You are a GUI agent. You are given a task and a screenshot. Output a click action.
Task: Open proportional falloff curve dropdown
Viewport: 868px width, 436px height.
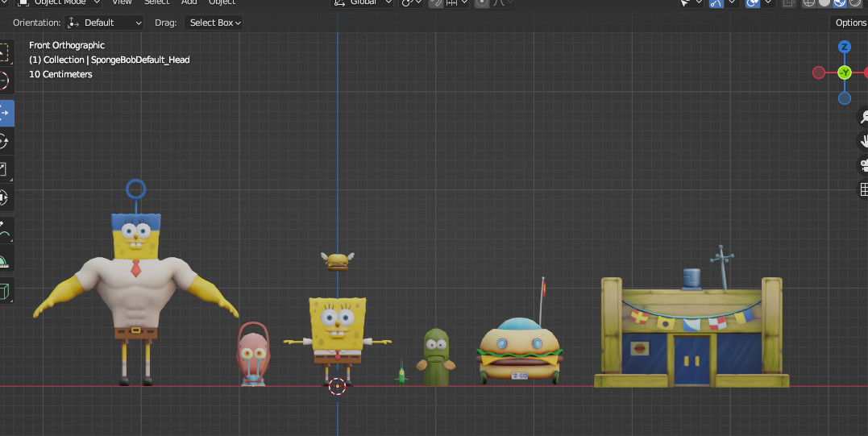pyautogui.click(x=502, y=2)
